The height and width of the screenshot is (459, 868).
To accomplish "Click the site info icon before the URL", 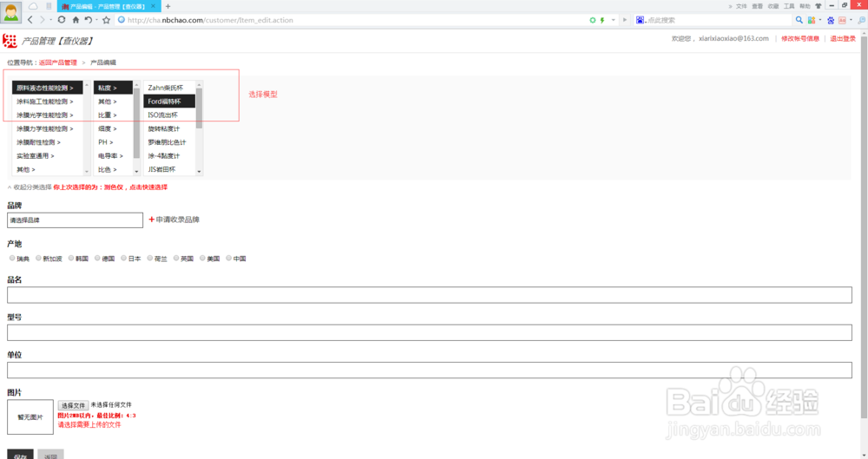I will pos(122,20).
